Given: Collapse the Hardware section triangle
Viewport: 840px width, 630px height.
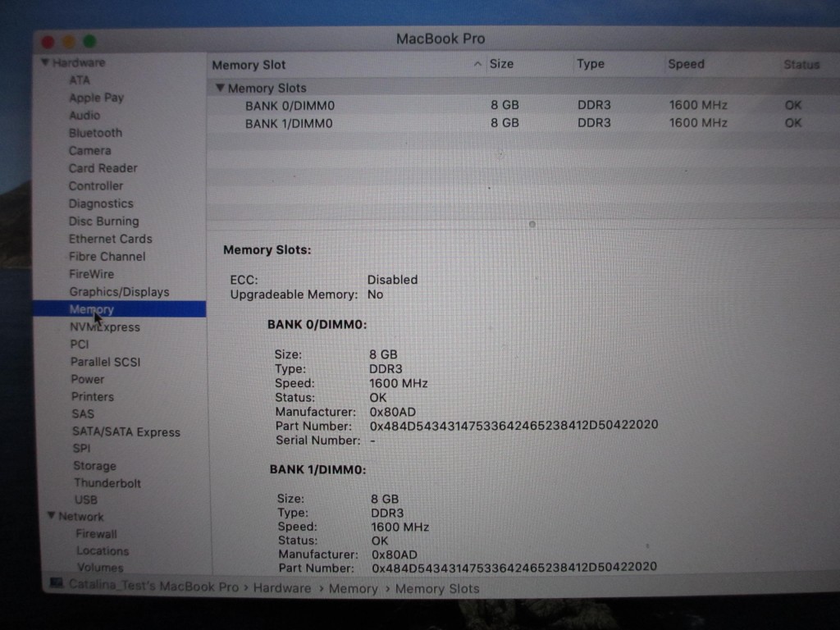Looking at the screenshot, I should click(x=46, y=62).
